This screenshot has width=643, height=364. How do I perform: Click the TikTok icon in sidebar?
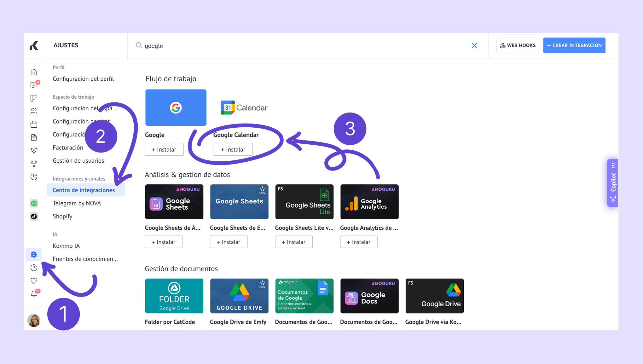pos(34,217)
